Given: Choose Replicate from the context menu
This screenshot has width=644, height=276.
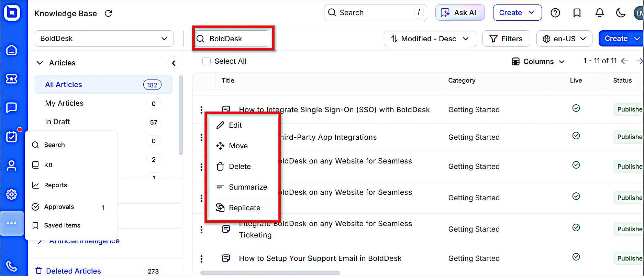Looking at the screenshot, I should [x=243, y=208].
